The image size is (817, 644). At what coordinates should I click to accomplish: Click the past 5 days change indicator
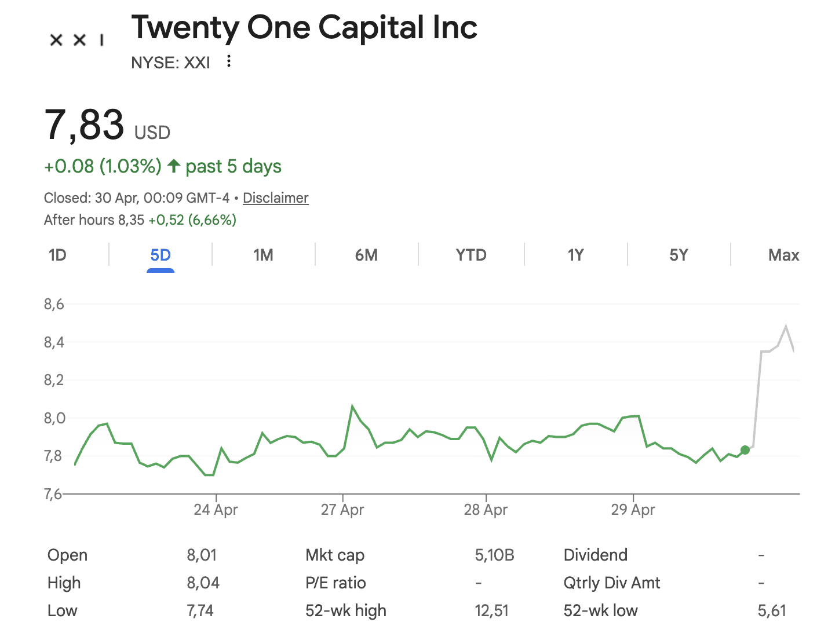pyautogui.click(x=162, y=166)
